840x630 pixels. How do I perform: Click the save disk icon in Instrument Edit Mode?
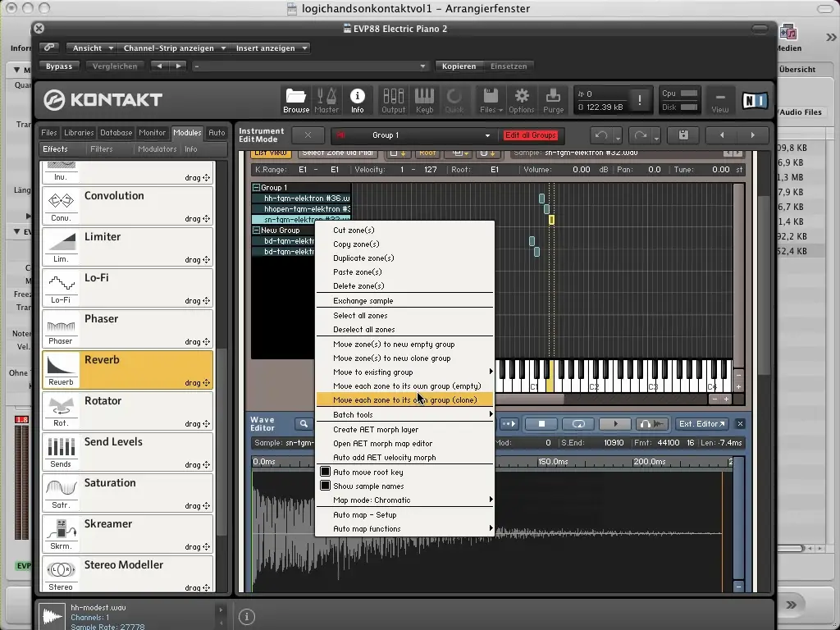tap(683, 135)
